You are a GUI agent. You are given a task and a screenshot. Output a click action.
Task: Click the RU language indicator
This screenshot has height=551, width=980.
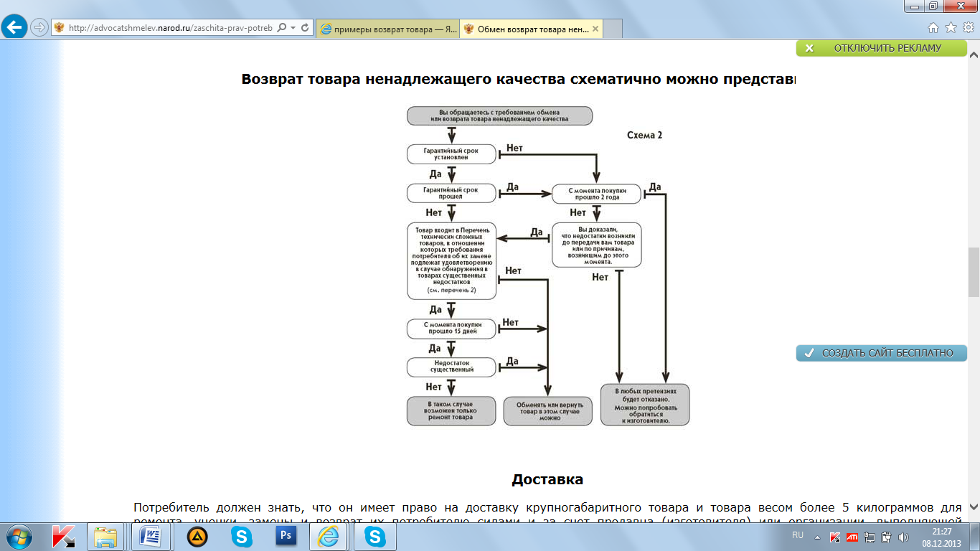point(798,535)
